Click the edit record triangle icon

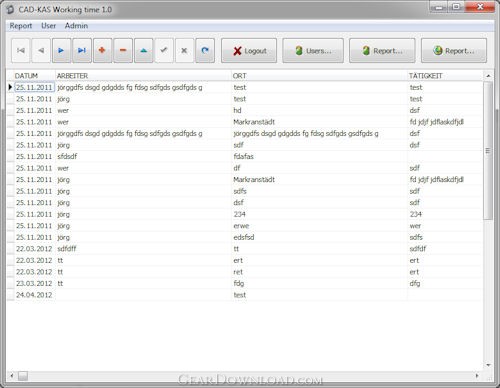coord(144,50)
